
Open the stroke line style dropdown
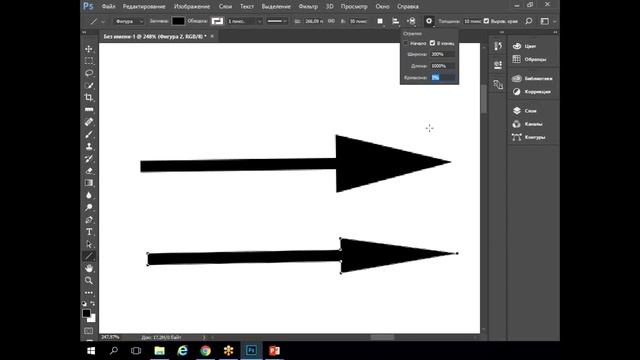pyautogui.click(x=277, y=21)
